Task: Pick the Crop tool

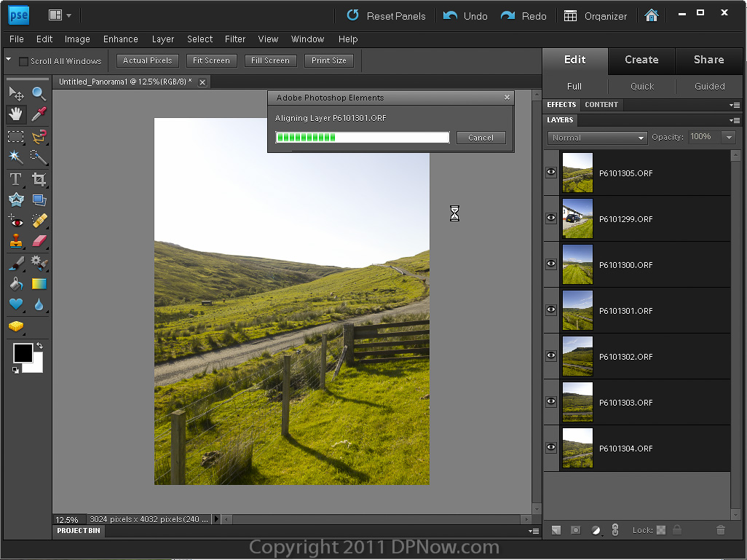Action: click(x=39, y=178)
